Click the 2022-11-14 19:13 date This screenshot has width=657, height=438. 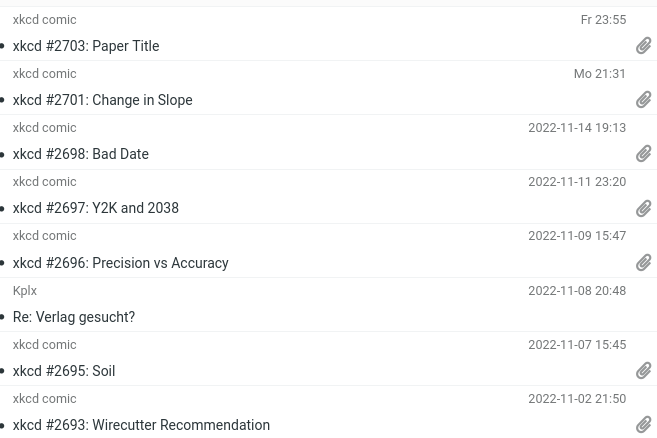click(x=577, y=128)
